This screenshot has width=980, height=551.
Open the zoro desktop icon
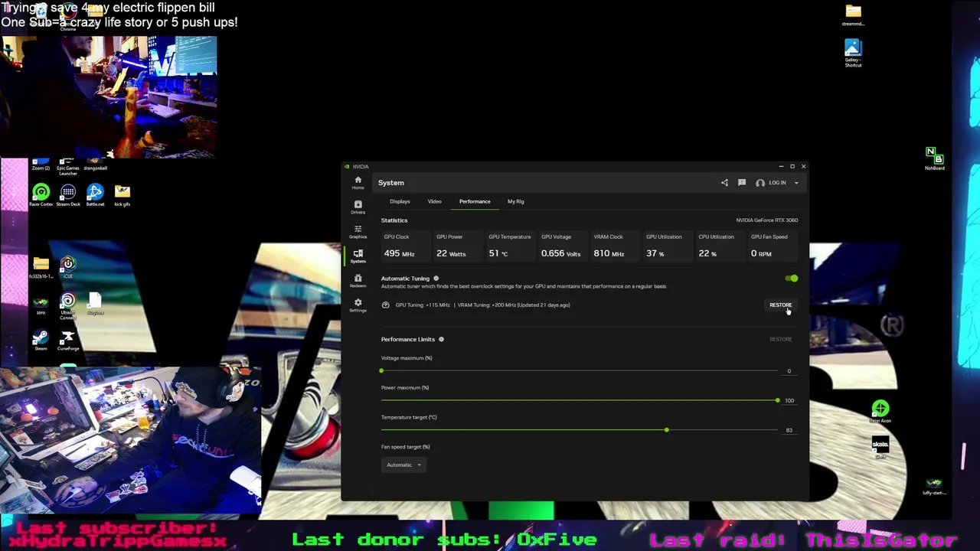(41, 305)
